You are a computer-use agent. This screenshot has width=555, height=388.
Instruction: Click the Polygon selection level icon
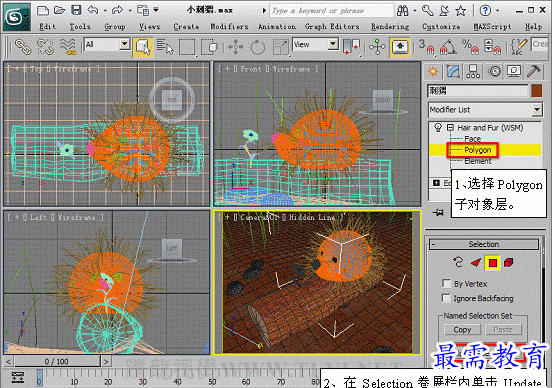(x=492, y=263)
